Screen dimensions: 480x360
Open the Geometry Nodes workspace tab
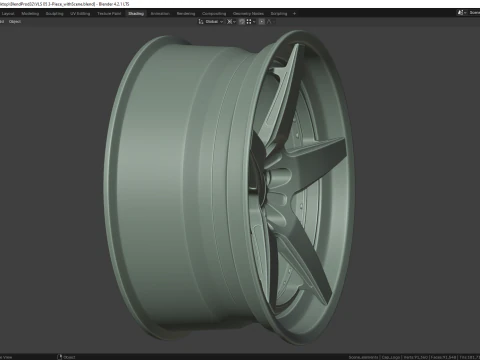coord(248,14)
